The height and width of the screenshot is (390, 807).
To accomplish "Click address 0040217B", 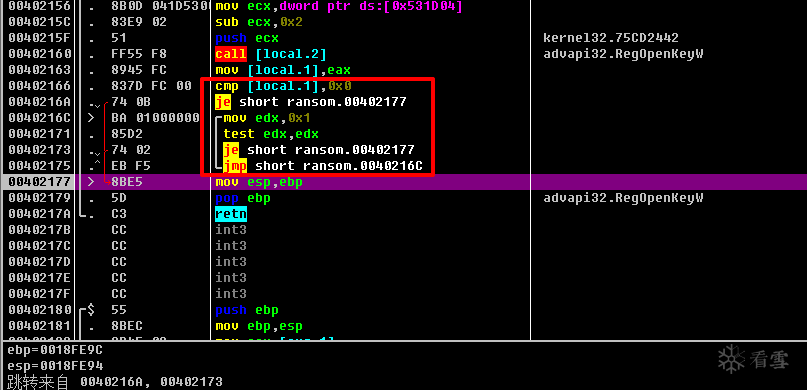I will coord(40,229).
